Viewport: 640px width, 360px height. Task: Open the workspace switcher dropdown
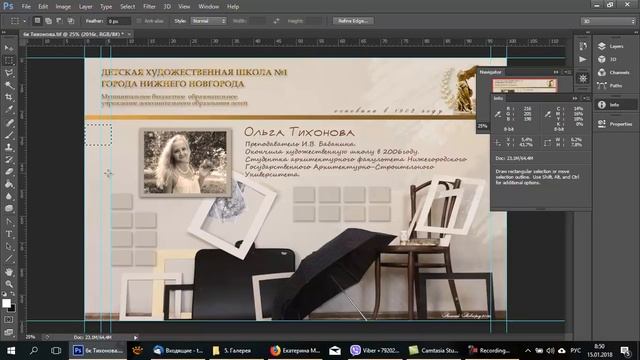click(608, 21)
